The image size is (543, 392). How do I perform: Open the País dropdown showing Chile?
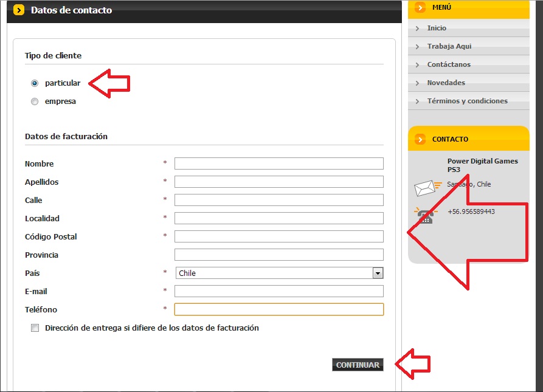279,273
